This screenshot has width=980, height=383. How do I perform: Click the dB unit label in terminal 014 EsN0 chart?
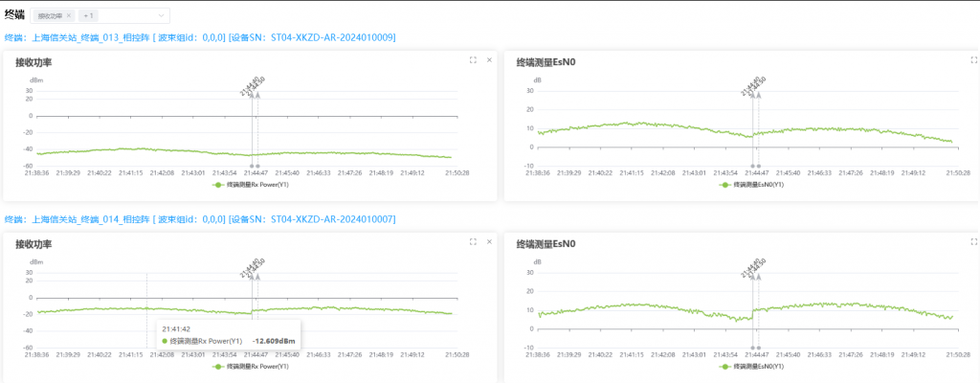[537, 262]
